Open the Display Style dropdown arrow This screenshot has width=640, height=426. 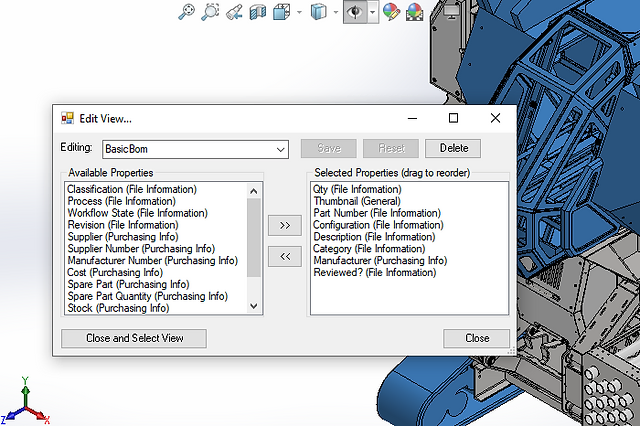click(x=336, y=12)
